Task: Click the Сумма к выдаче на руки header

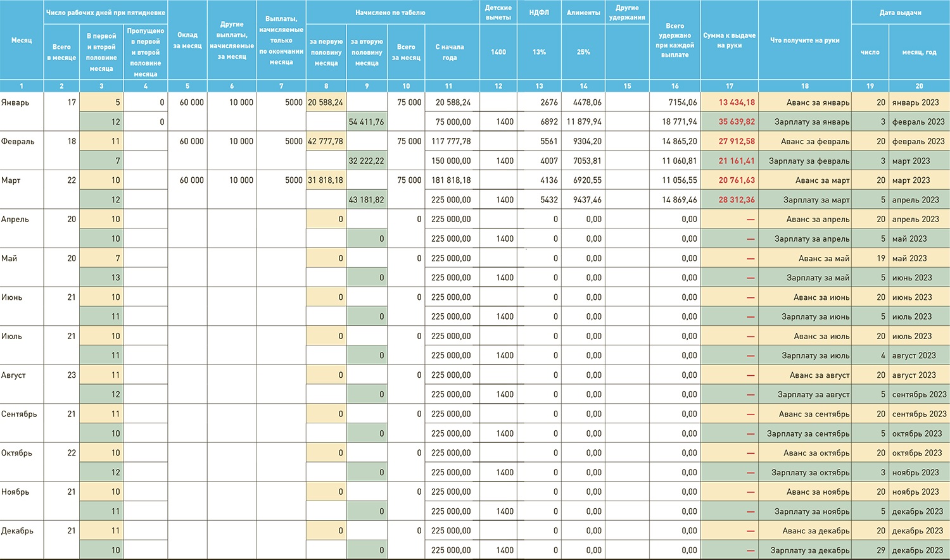Action: click(729, 40)
